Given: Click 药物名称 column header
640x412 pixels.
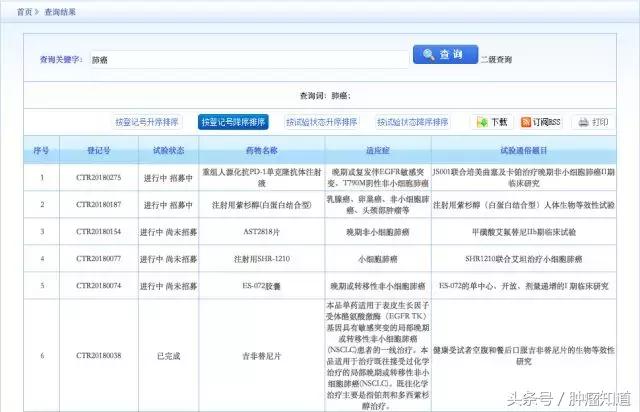Looking at the screenshot, I should (262, 150).
